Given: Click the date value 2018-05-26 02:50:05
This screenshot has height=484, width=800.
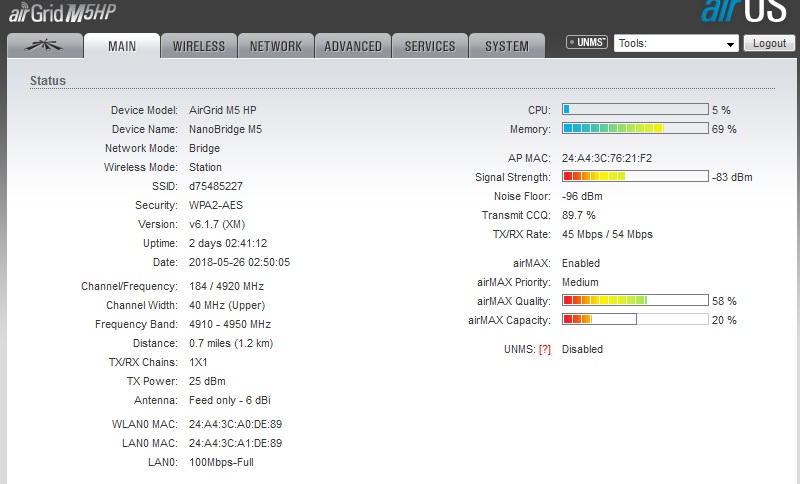Looking at the screenshot, I should pyautogui.click(x=239, y=262).
